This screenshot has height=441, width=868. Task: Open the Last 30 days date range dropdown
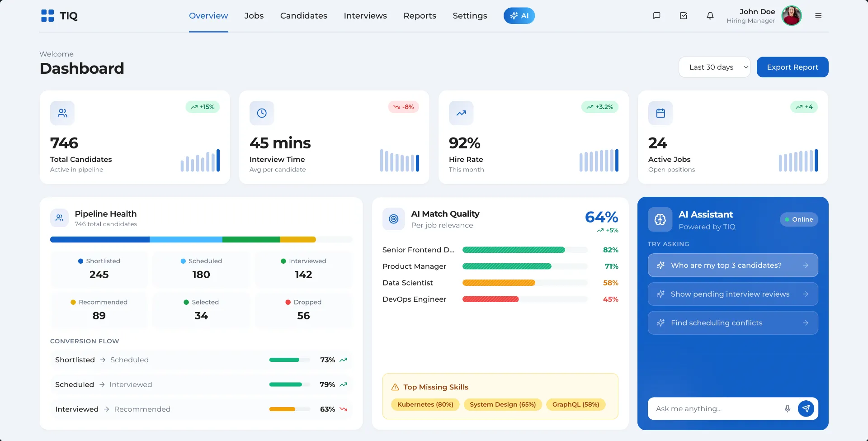(714, 67)
